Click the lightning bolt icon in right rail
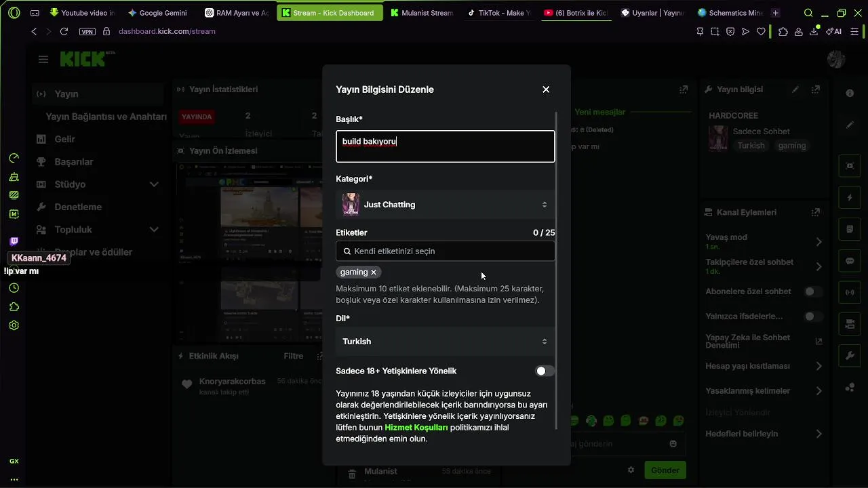Screen dimensions: 868x488 pyautogui.click(x=850, y=198)
